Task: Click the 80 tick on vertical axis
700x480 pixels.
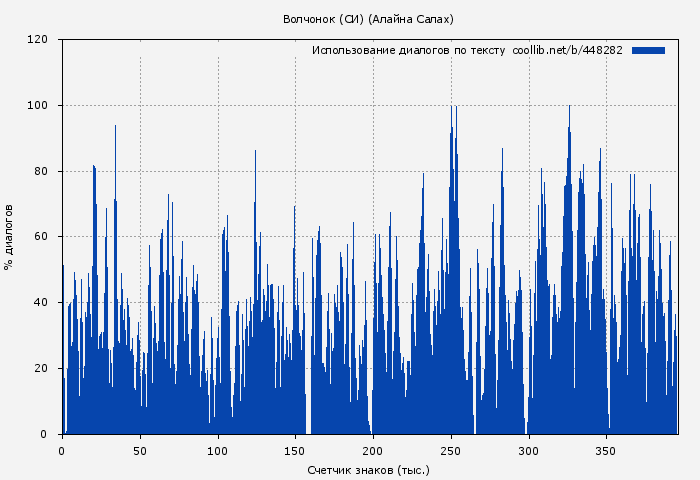Action: point(41,172)
